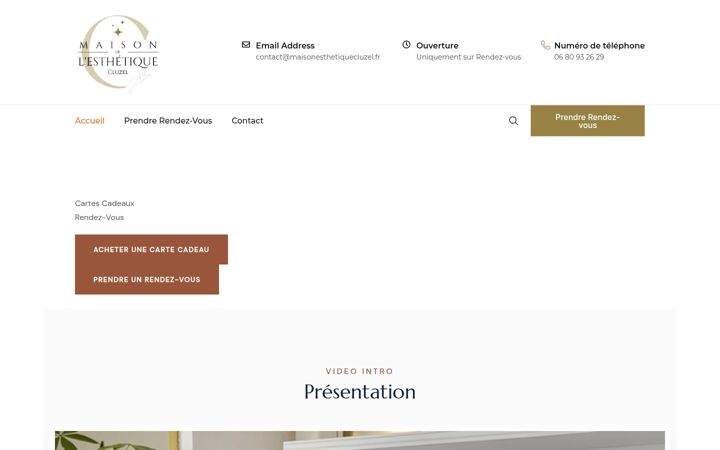This screenshot has height=450, width=720.
Task: Open search with the magnifier icon
Action: point(513,121)
